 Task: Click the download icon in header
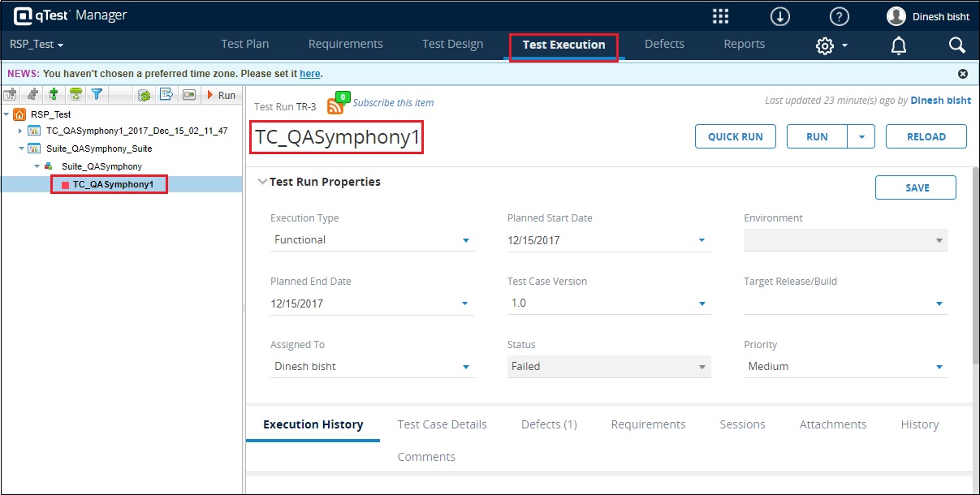[780, 16]
